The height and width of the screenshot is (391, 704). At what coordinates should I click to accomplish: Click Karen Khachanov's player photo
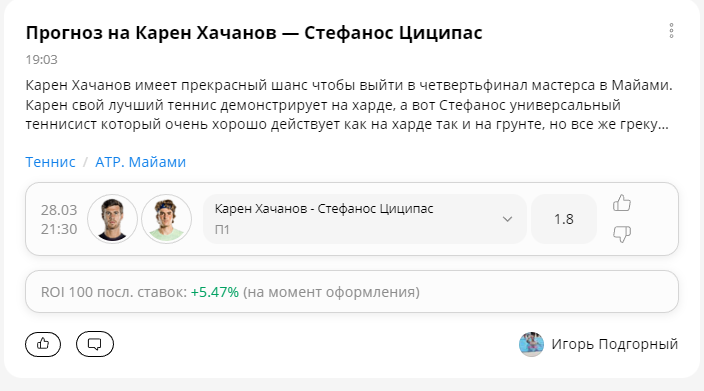[x=112, y=219]
